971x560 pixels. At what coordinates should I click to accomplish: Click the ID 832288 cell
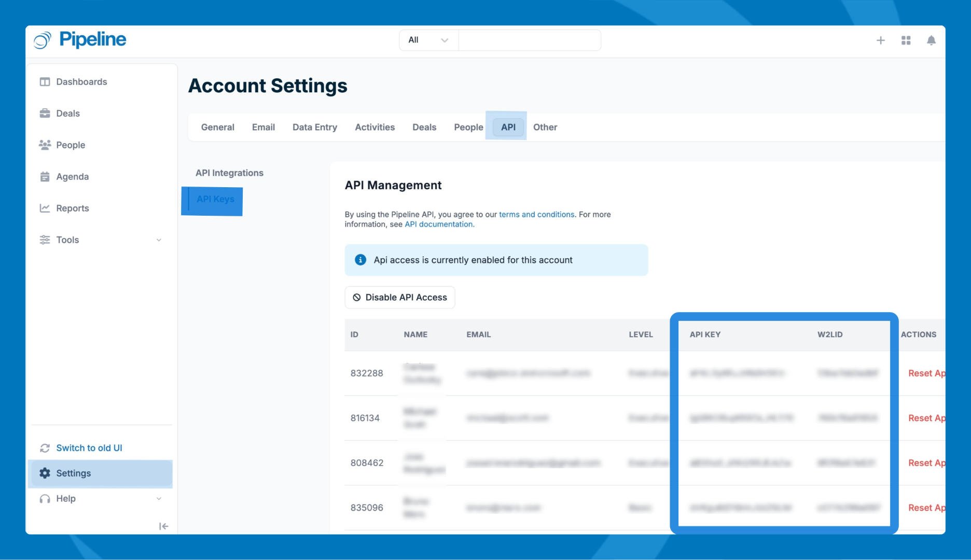point(367,373)
